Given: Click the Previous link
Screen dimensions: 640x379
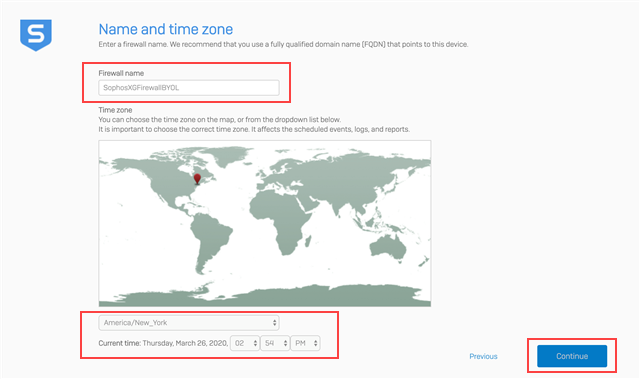Looking at the screenshot, I should [483, 356].
